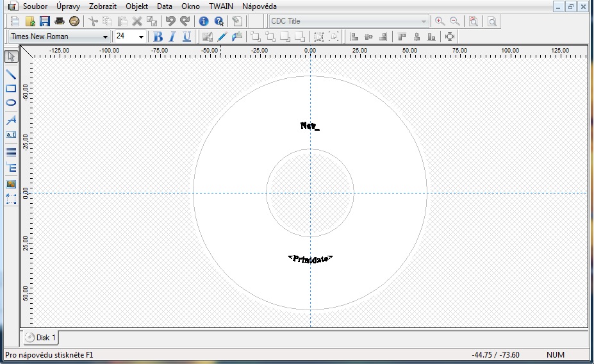Open the Soubor menu
Image resolution: width=594 pixels, height=364 pixels.
click(x=35, y=6)
